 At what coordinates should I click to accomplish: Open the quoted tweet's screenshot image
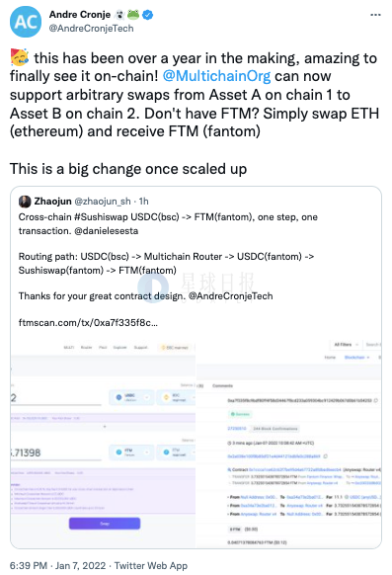click(196, 443)
